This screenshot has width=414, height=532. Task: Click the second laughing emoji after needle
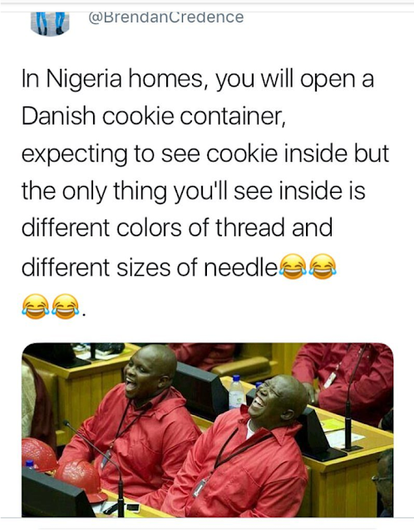pyautogui.click(x=323, y=266)
